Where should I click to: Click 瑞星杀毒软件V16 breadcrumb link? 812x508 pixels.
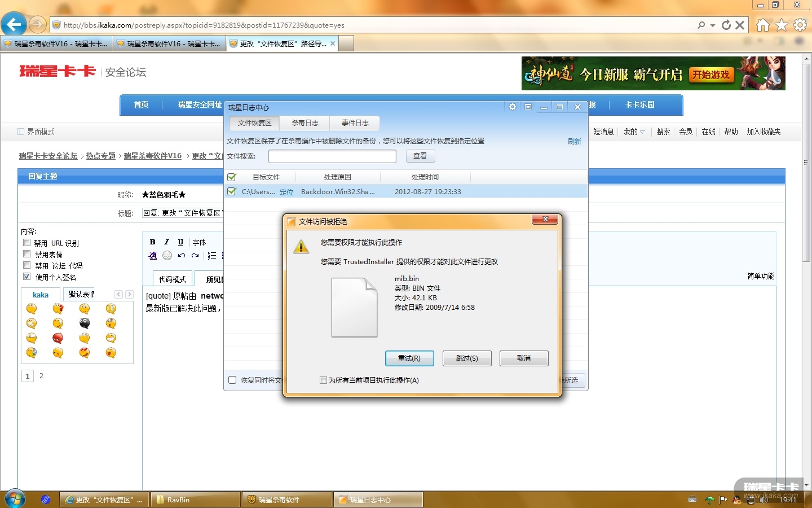153,156
